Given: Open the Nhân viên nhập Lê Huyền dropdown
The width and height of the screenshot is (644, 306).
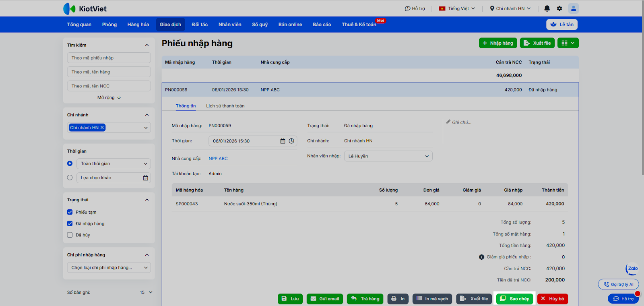Looking at the screenshot, I should [388, 156].
